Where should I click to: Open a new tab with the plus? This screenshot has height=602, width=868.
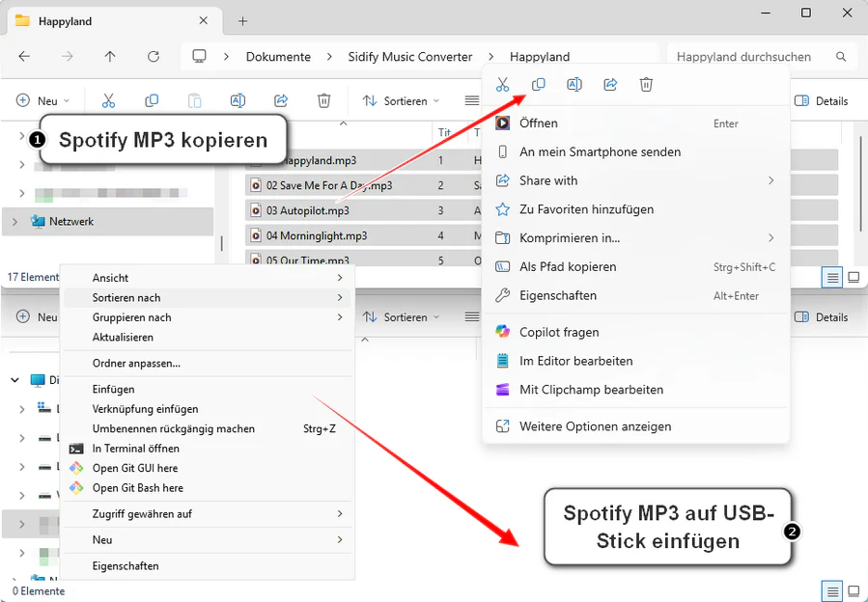(x=242, y=21)
